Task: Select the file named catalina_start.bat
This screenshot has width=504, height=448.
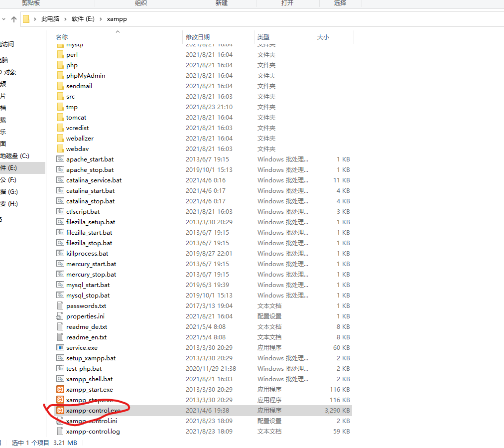Action: coord(90,191)
